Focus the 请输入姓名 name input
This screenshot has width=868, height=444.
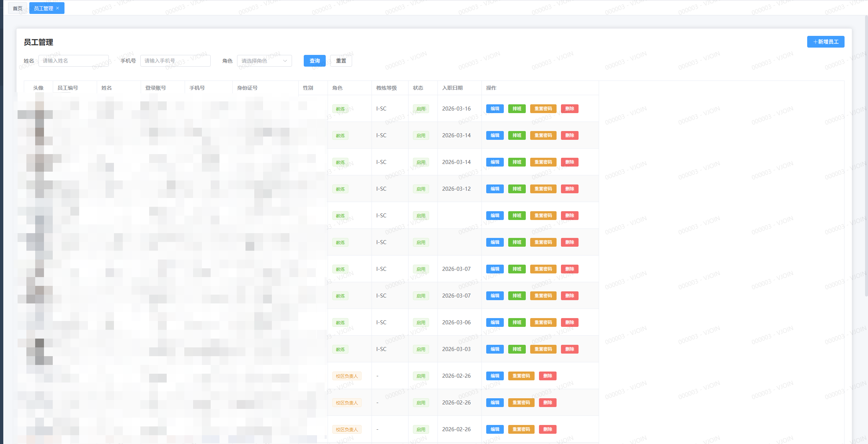(74, 61)
